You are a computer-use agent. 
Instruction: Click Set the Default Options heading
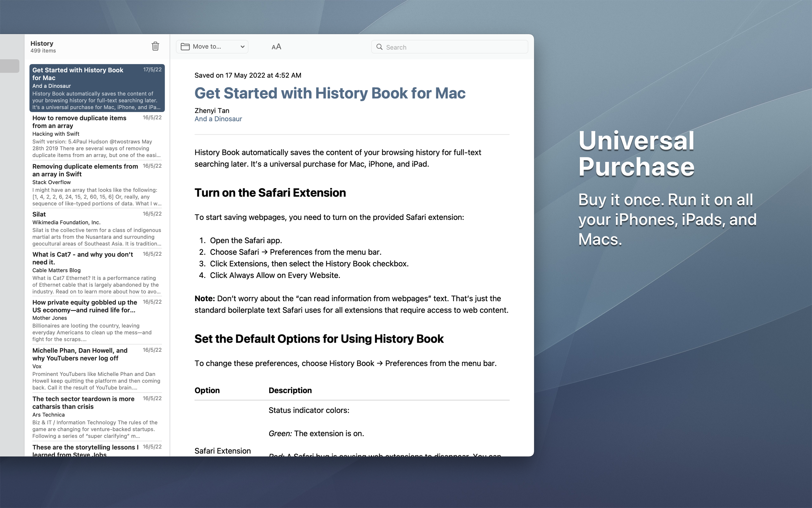319,339
